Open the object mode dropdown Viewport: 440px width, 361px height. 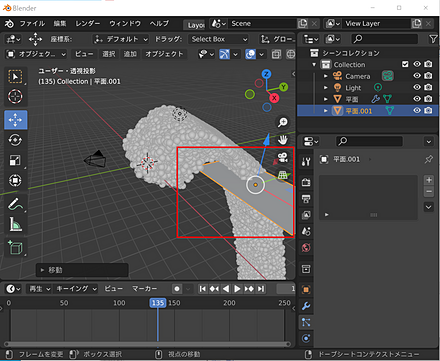tap(36, 54)
